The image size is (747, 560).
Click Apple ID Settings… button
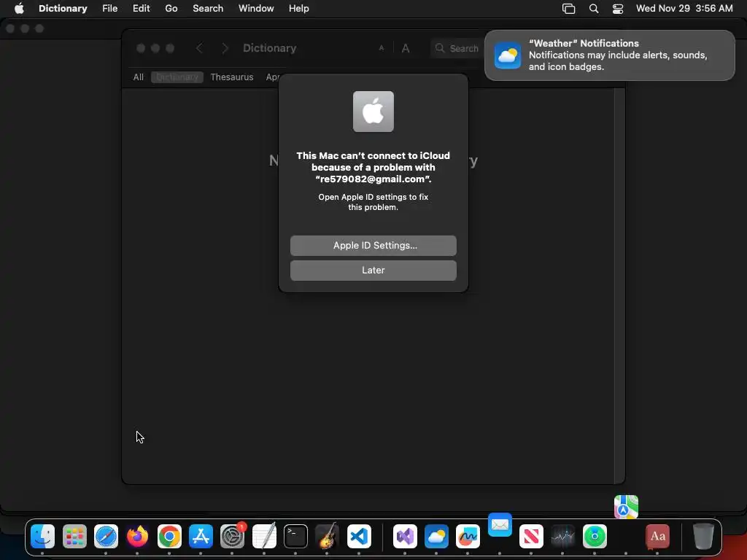(x=373, y=246)
